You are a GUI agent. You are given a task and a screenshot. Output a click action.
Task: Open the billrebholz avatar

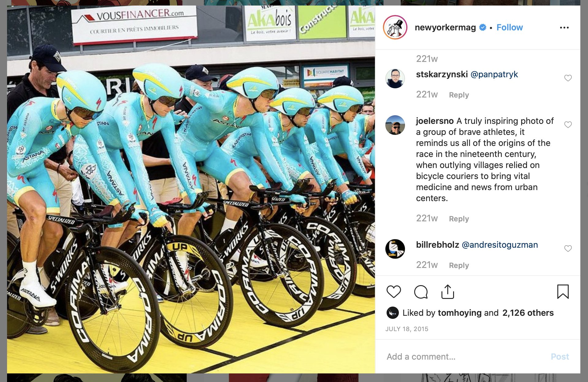(x=395, y=249)
